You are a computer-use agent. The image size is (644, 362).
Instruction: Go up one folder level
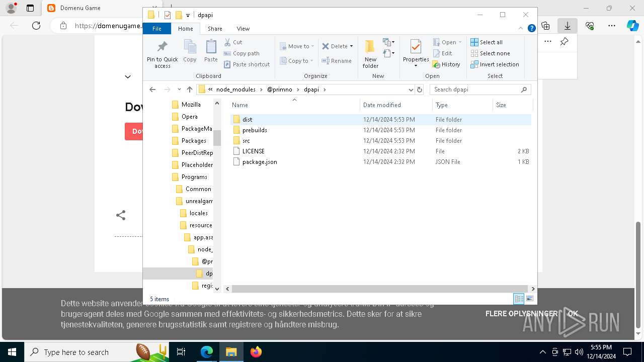coord(190,89)
